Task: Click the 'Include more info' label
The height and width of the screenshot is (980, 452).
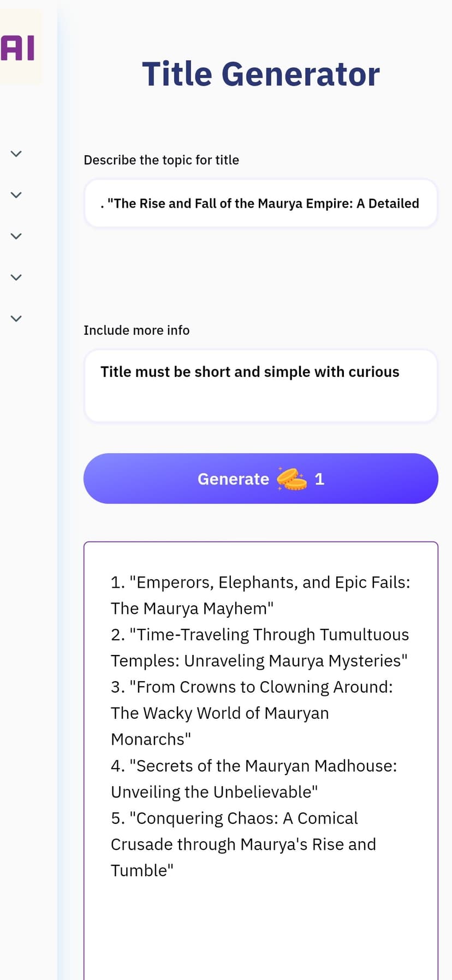Action: [x=136, y=330]
